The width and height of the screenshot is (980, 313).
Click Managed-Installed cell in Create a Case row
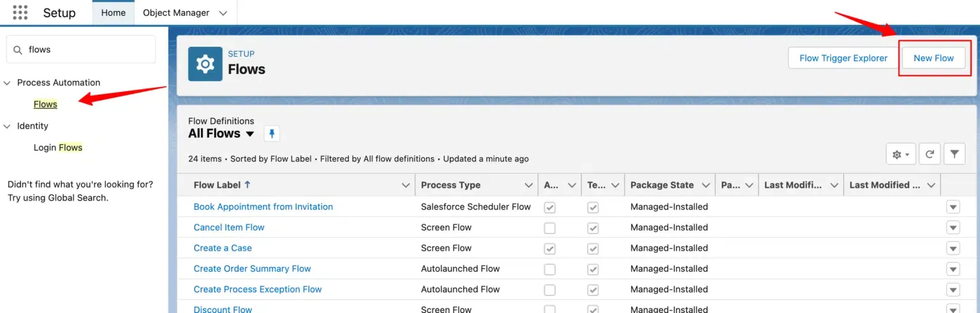click(669, 248)
